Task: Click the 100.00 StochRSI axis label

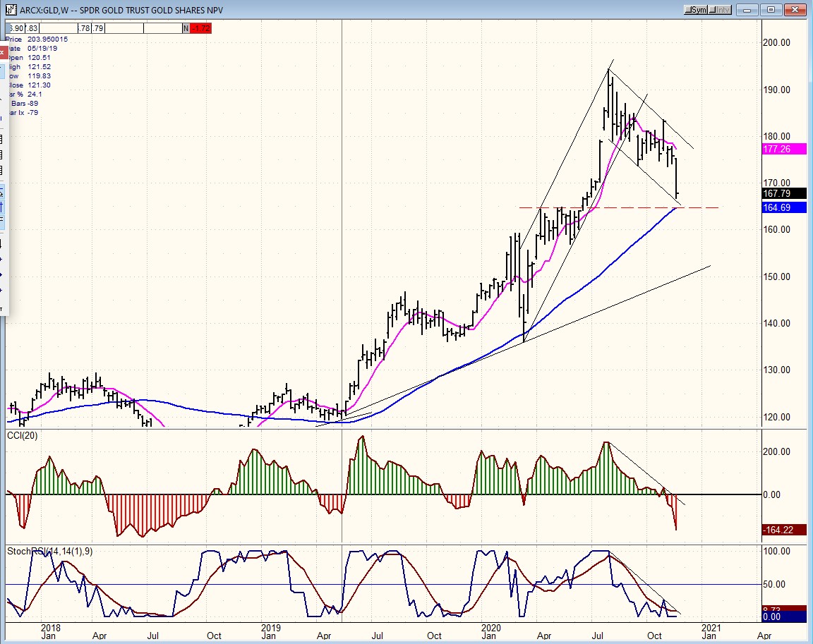Action: pyautogui.click(x=777, y=552)
